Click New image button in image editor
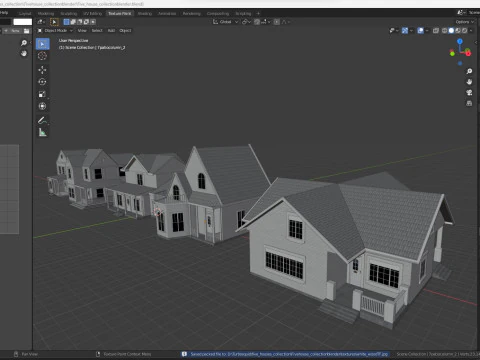 13,31
